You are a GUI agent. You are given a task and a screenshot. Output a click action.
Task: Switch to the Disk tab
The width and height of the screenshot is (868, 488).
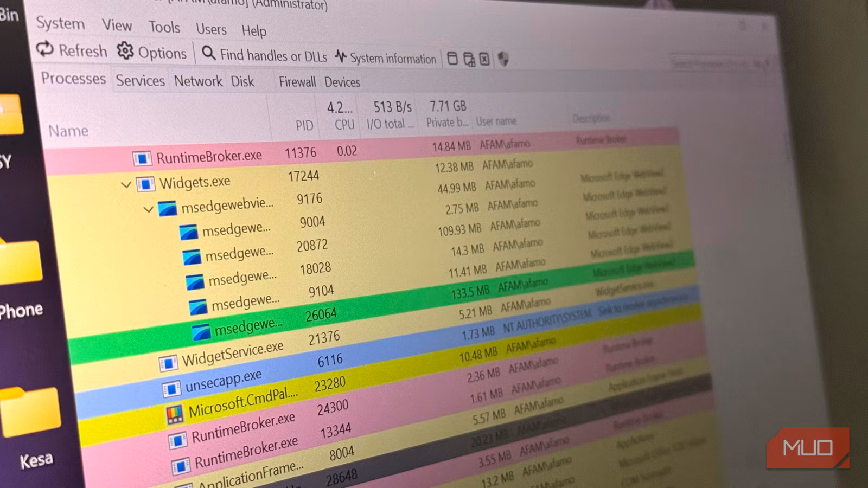[242, 81]
